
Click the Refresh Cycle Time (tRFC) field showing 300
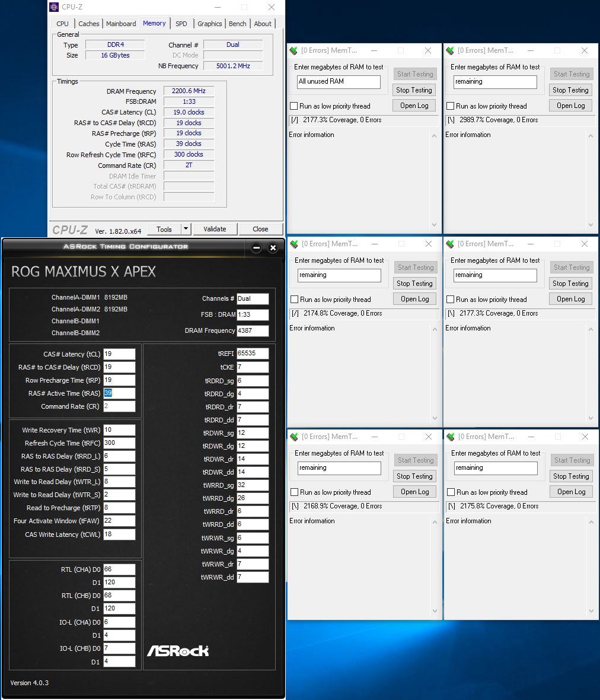[x=119, y=443]
